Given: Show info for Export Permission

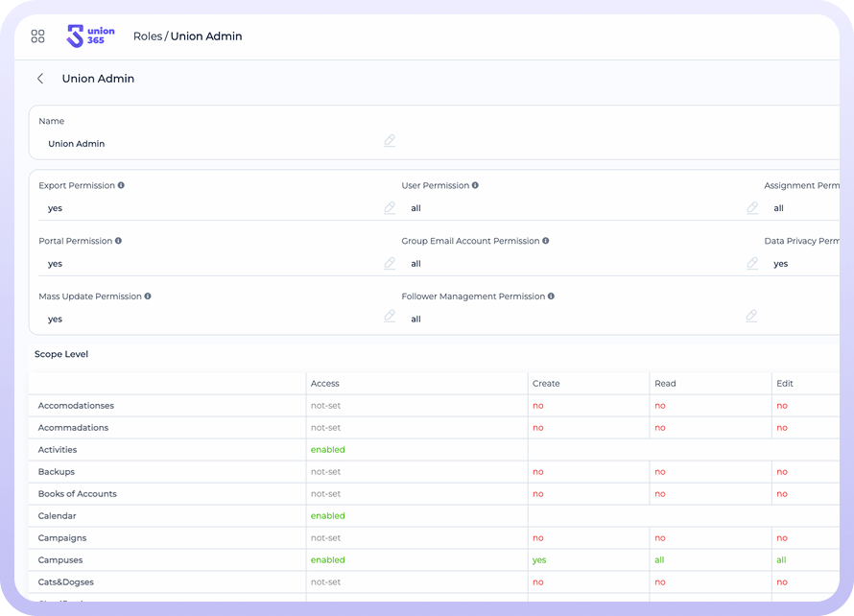Looking at the screenshot, I should 121,185.
